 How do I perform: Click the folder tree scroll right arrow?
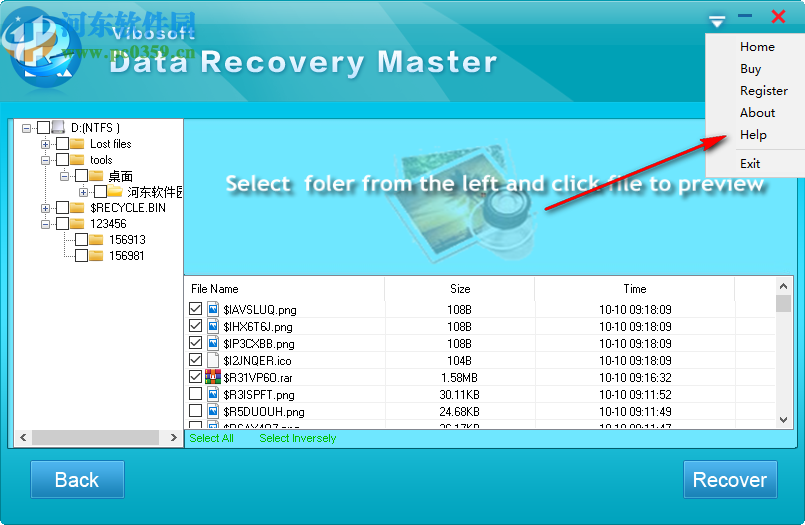[x=174, y=437]
